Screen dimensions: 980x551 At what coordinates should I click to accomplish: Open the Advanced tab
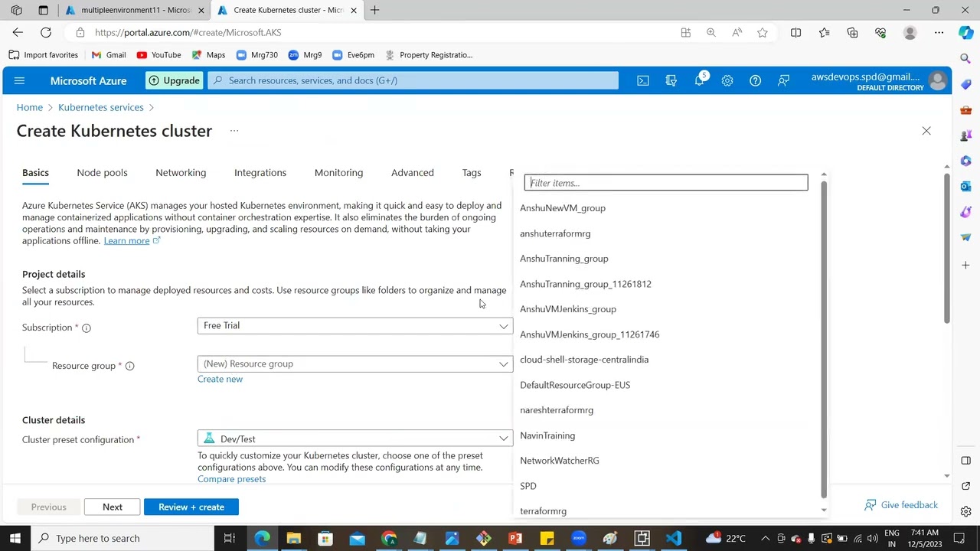[413, 173]
